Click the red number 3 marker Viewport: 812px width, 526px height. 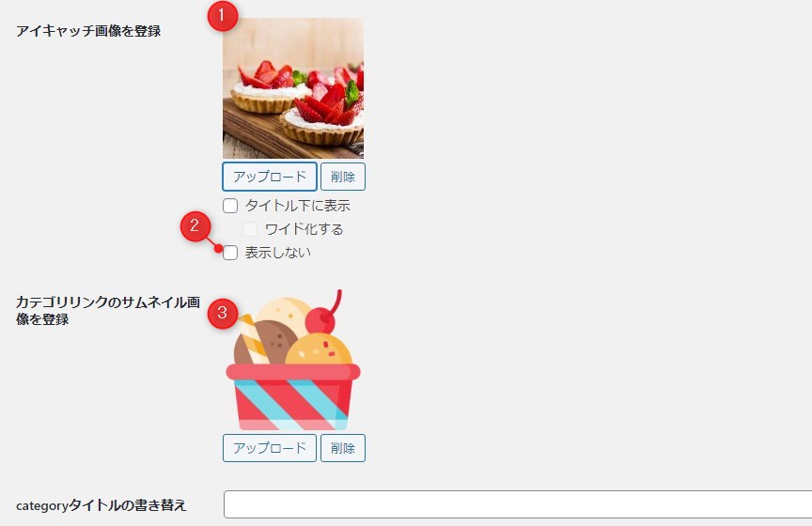(223, 313)
